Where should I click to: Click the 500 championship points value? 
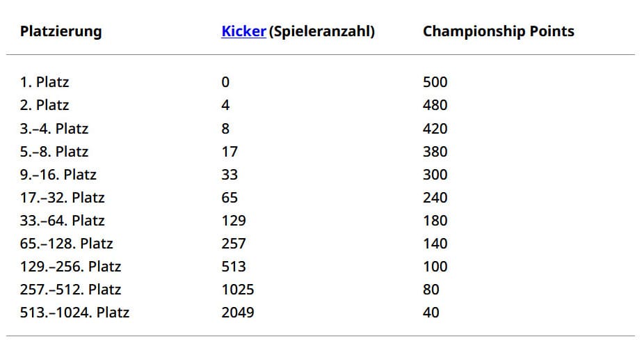[x=435, y=82]
